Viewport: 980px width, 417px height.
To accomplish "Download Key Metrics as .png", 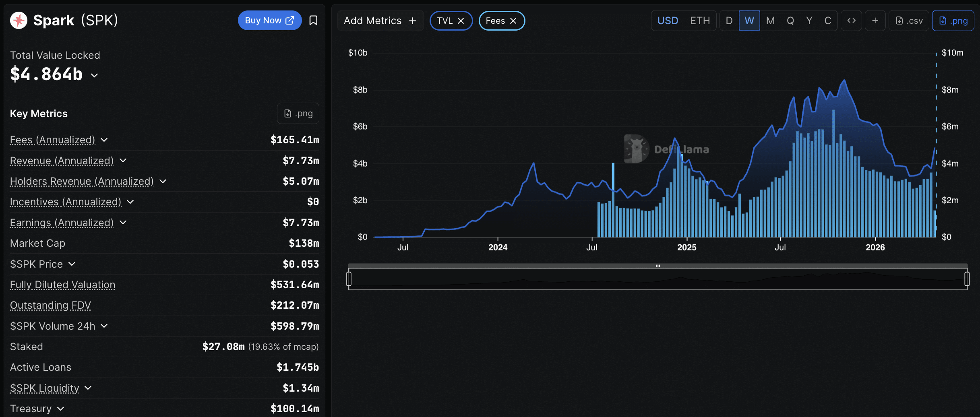I will 298,114.
